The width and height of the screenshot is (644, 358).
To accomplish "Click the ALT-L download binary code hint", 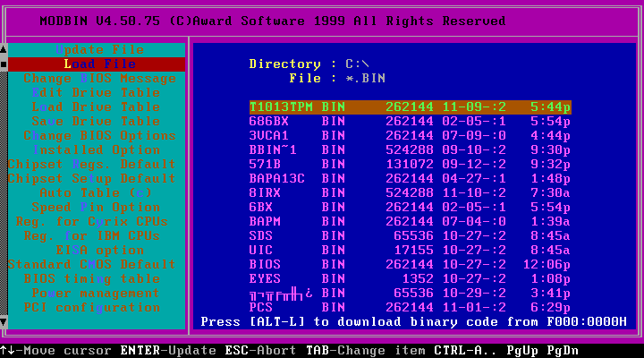I will click(x=413, y=322).
